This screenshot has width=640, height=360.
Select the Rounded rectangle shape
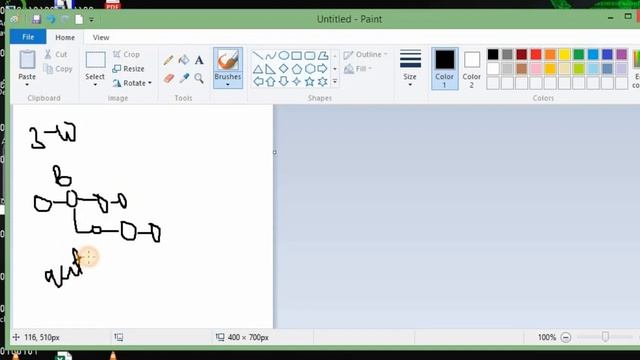(310, 56)
